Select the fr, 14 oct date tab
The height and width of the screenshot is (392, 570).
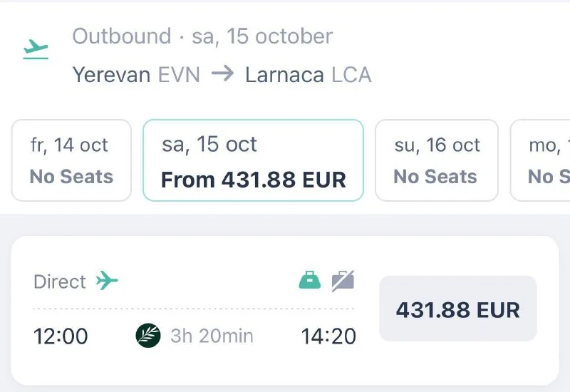[71, 160]
